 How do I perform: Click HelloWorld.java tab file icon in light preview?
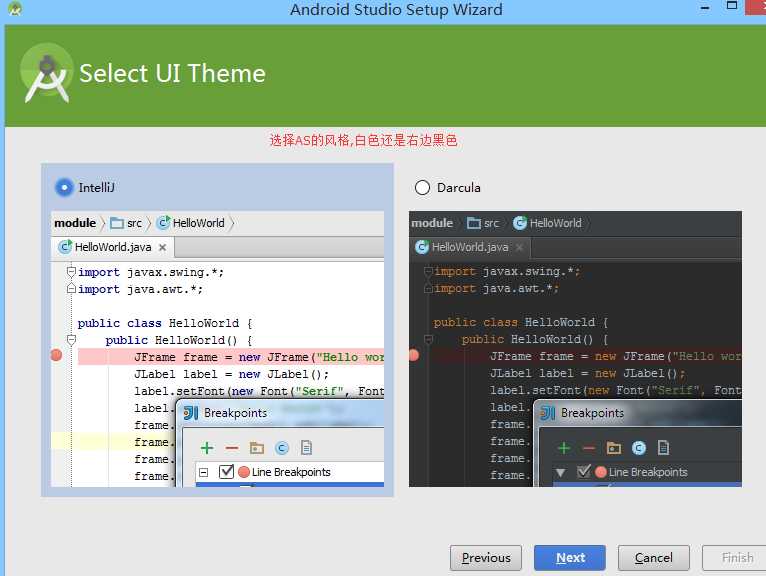(x=65, y=247)
